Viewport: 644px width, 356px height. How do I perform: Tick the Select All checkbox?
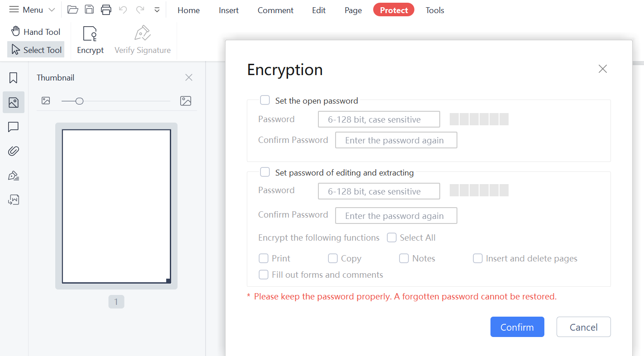(x=392, y=237)
